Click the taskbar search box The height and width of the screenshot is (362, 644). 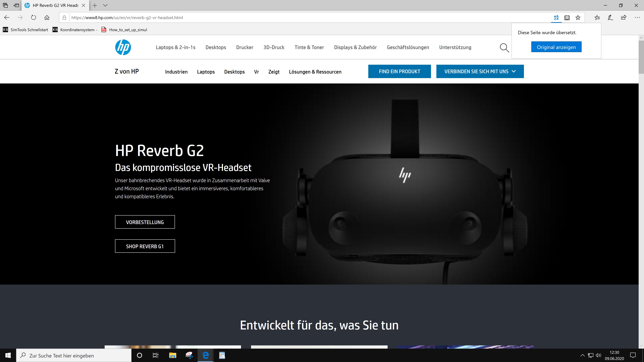click(74, 355)
